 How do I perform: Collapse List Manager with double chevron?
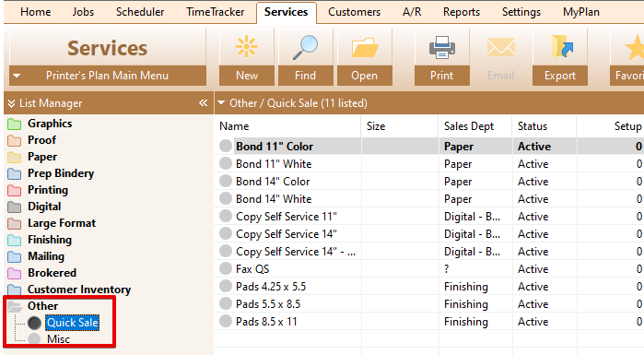203,102
